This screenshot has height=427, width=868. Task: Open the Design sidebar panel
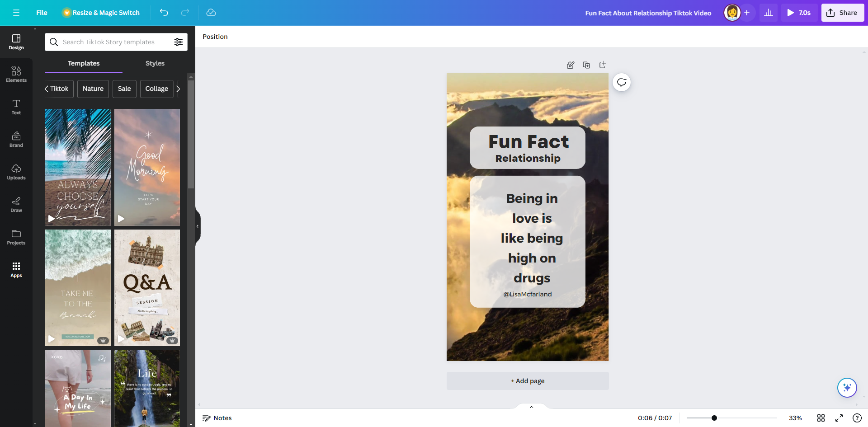[16, 42]
